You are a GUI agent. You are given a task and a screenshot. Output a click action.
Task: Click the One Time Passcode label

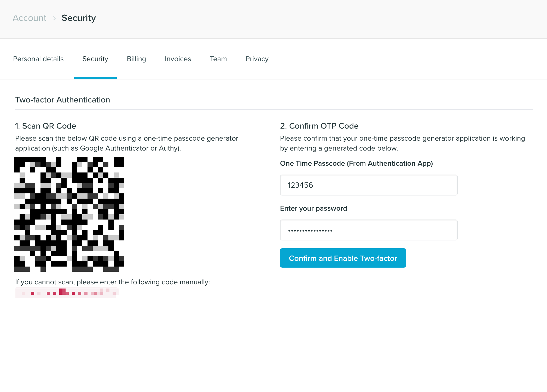coord(356,163)
